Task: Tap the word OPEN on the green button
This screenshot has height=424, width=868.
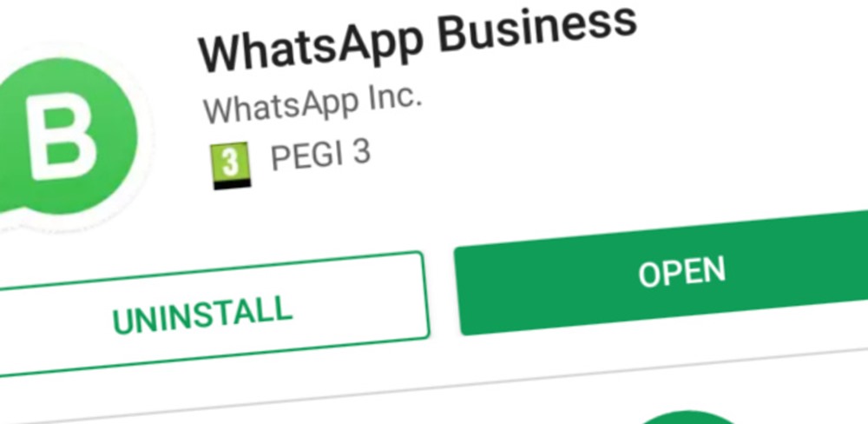Action: click(681, 272)
